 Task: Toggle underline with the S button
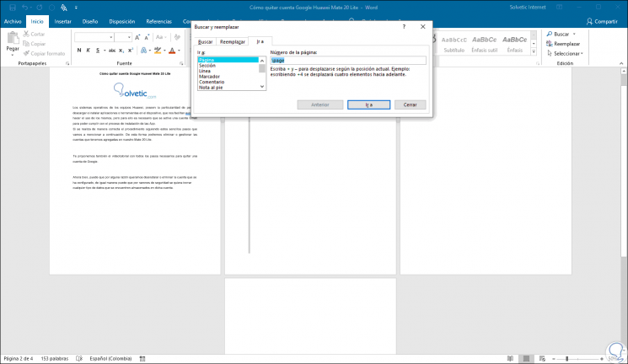[x=97, y=50]
